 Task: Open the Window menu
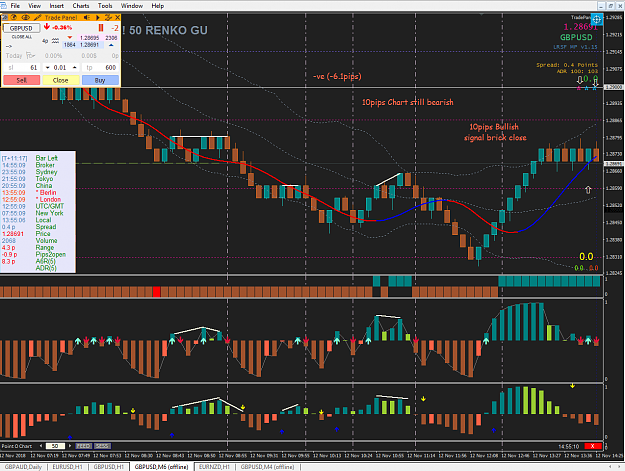pyautogui.click(x=132, y=6)
